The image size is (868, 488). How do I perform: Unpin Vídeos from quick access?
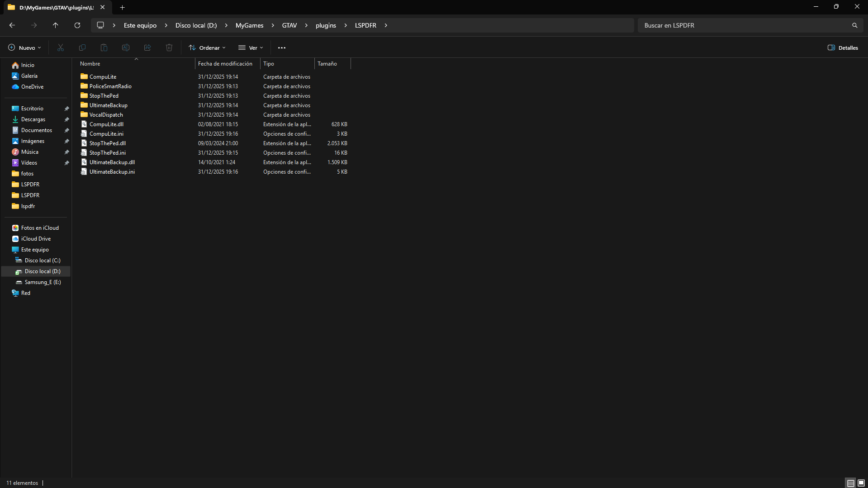tap(67, 163)
